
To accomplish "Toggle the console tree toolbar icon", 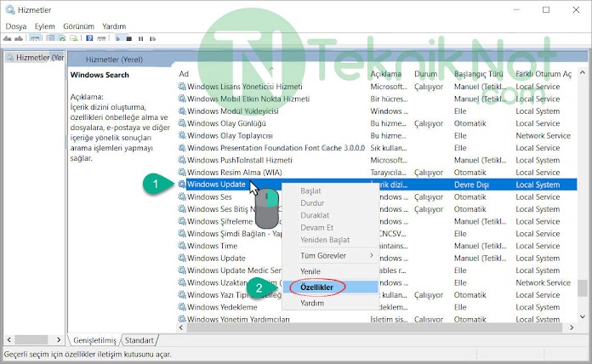I will pos(35,38).
